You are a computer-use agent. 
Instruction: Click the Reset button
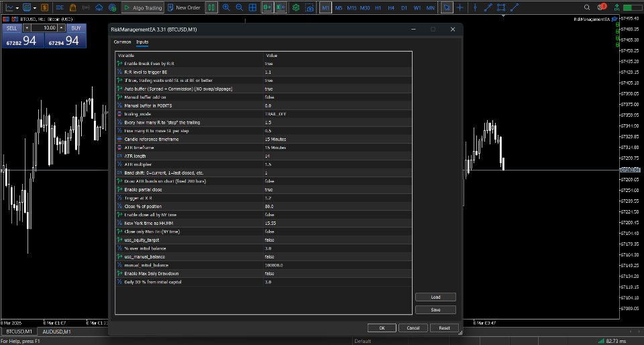(444, 328)
